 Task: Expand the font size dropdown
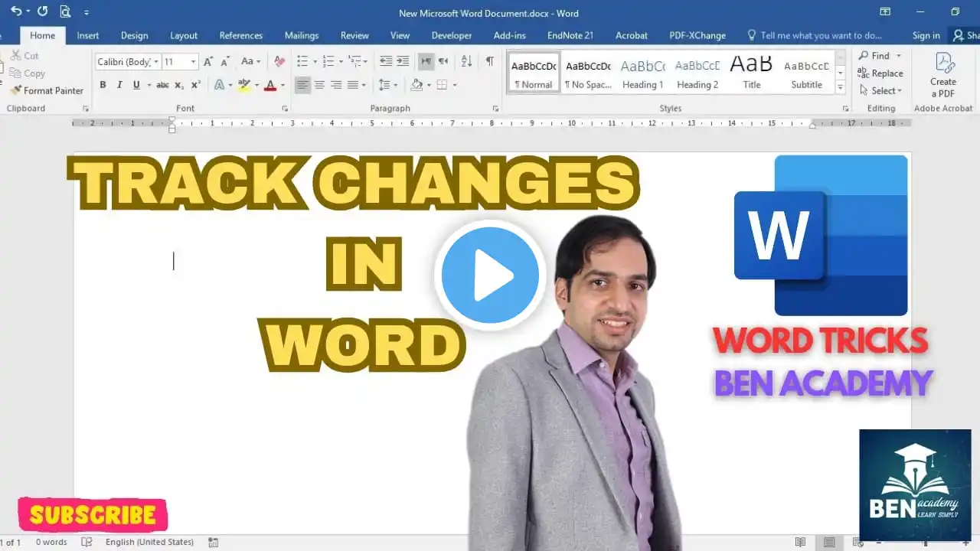(193, 62)
